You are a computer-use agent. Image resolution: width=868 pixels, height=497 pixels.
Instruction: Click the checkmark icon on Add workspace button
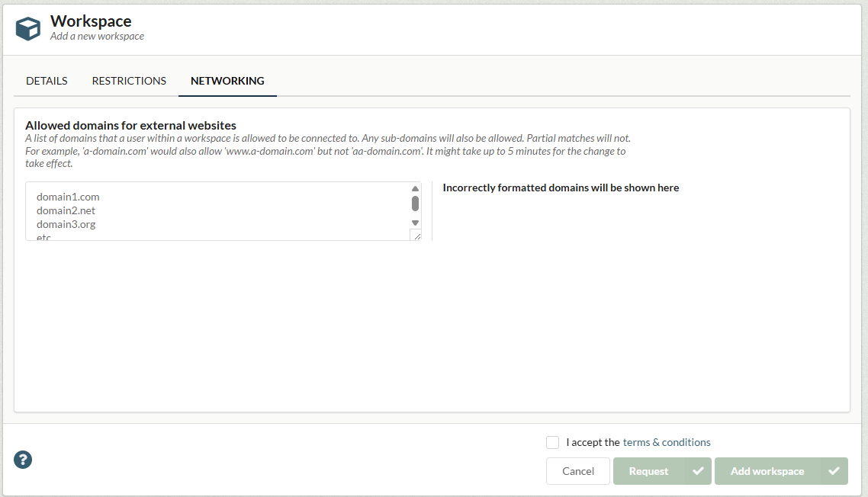pyautogui.click(x=834, y=471)
